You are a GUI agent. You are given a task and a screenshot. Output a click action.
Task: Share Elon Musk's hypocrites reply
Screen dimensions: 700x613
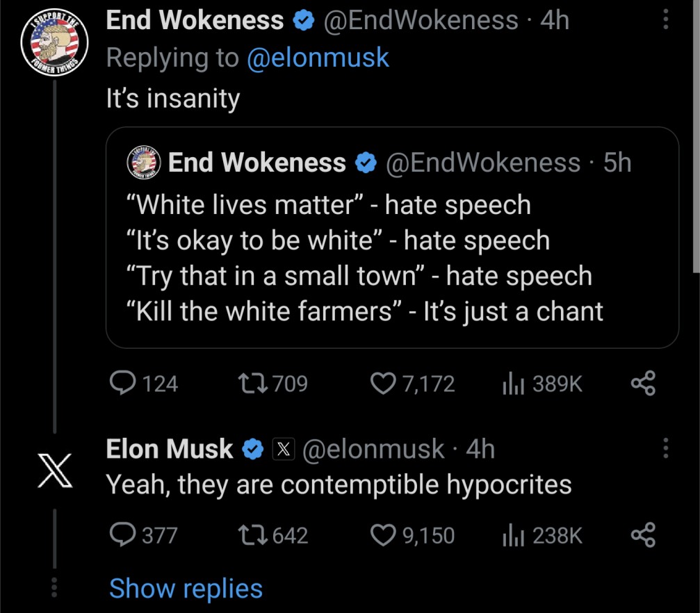tap(642, 534)
